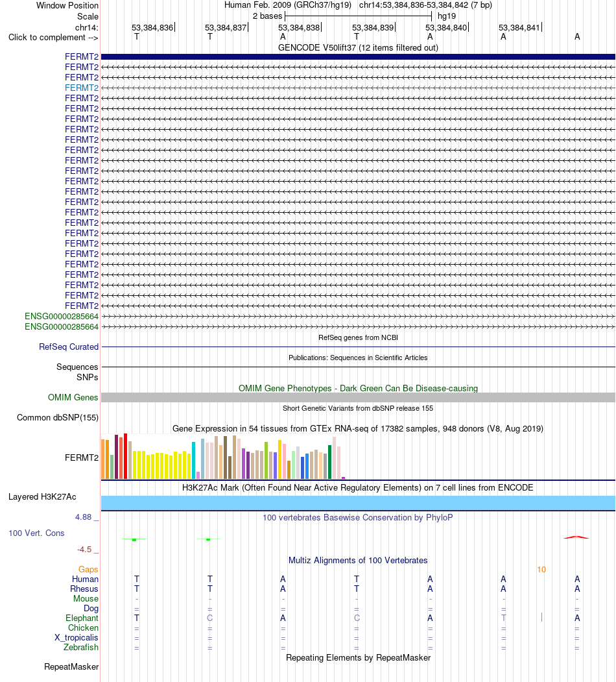Click FERMT2 label beside GTEx bar chart
The width and height of the screenshot is (616, 682).
click(82, 457)
